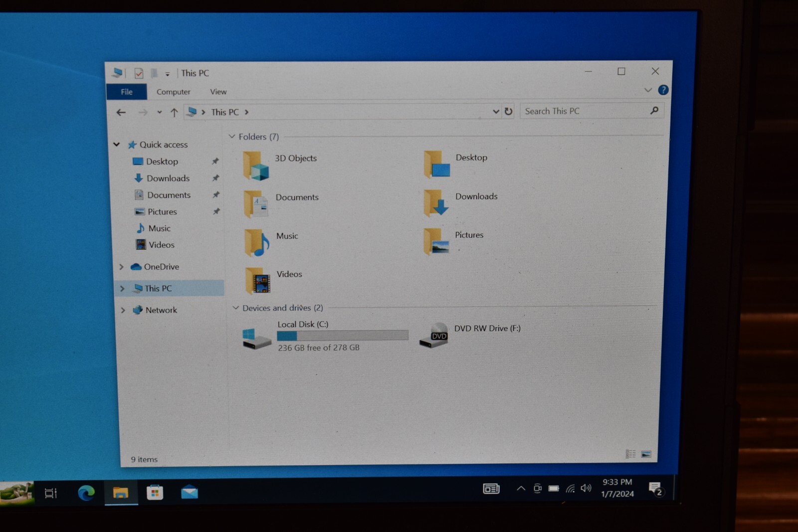
Task: Open the Computer ribbon tab
Action: 174,92
